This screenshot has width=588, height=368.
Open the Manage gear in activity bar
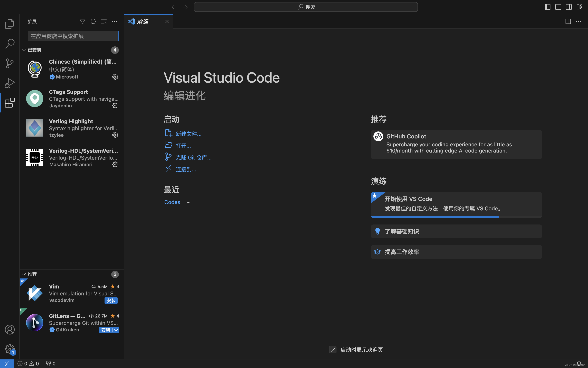pyautogui.click(x=10, y=349)
